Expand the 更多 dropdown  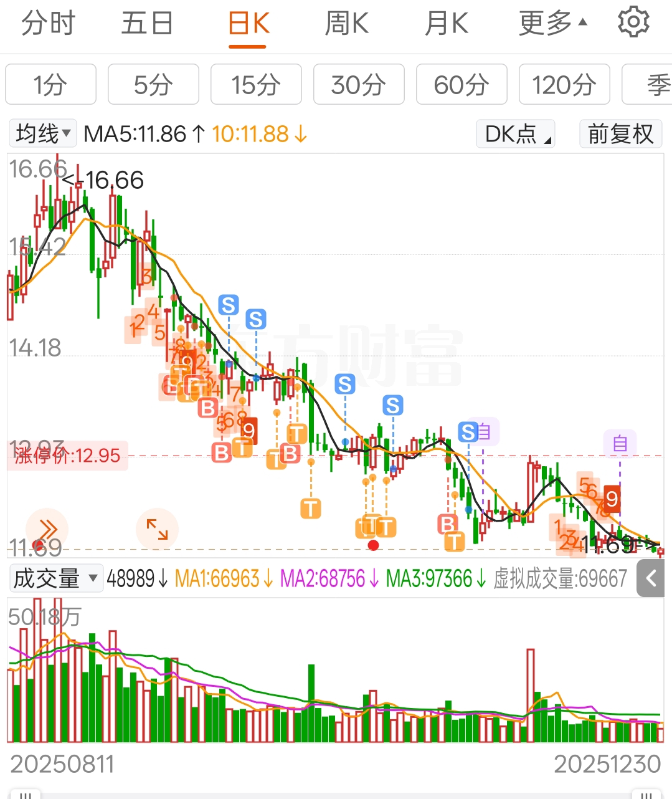(x=553, y=24)
